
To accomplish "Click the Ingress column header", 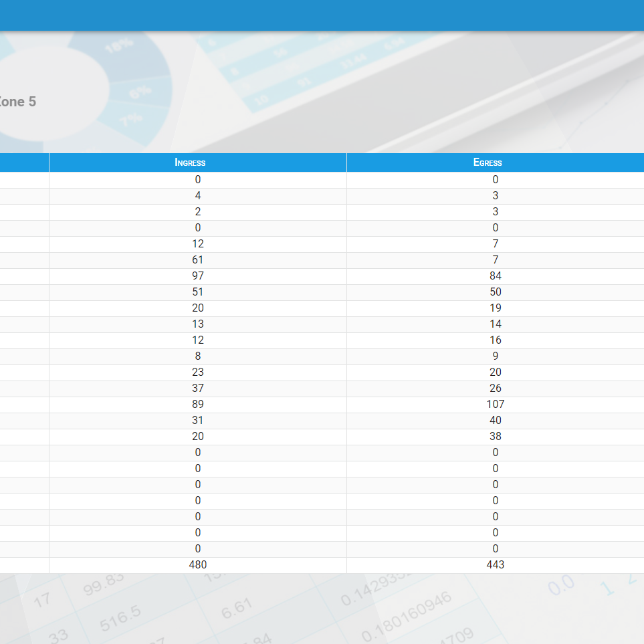I will click(x=190, y=163).
